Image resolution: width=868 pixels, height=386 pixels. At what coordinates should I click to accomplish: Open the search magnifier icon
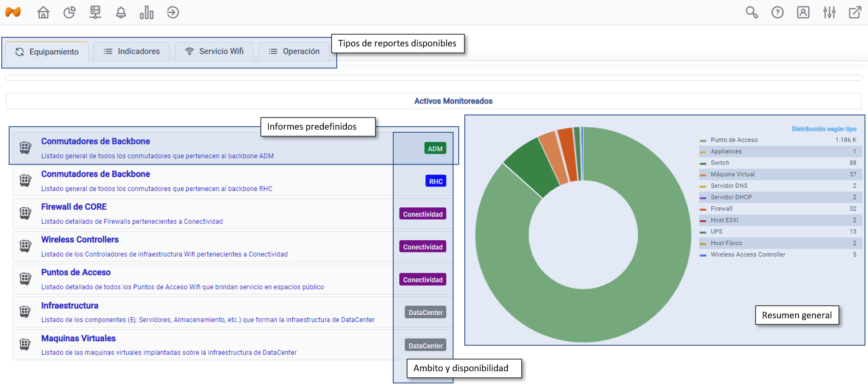click(752, 13)
